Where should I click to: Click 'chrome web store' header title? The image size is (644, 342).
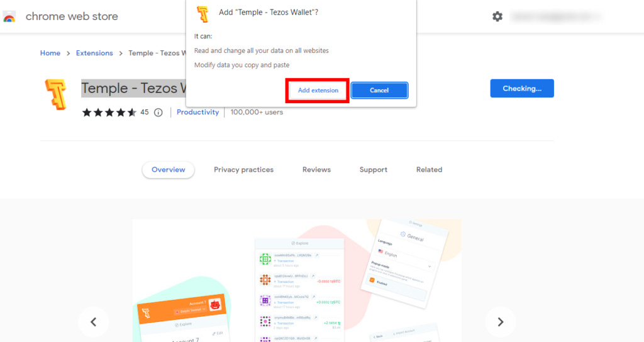pos(72,16)
